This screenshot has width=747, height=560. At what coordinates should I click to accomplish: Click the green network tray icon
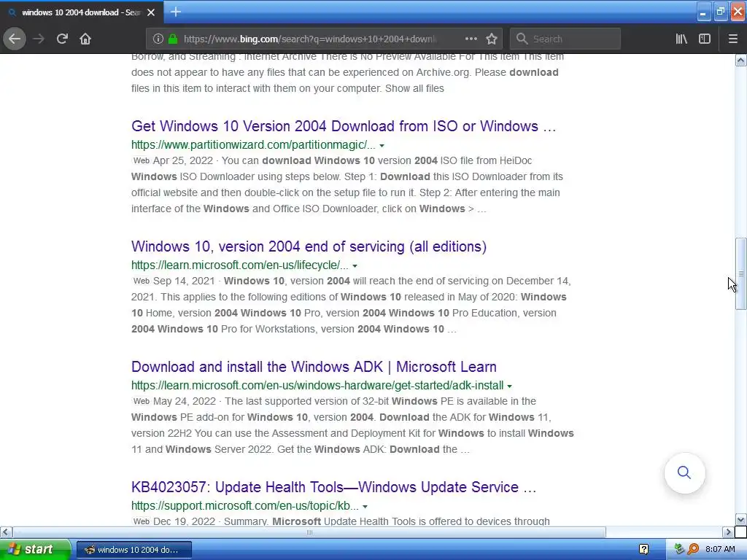click(x=679, y=550)
